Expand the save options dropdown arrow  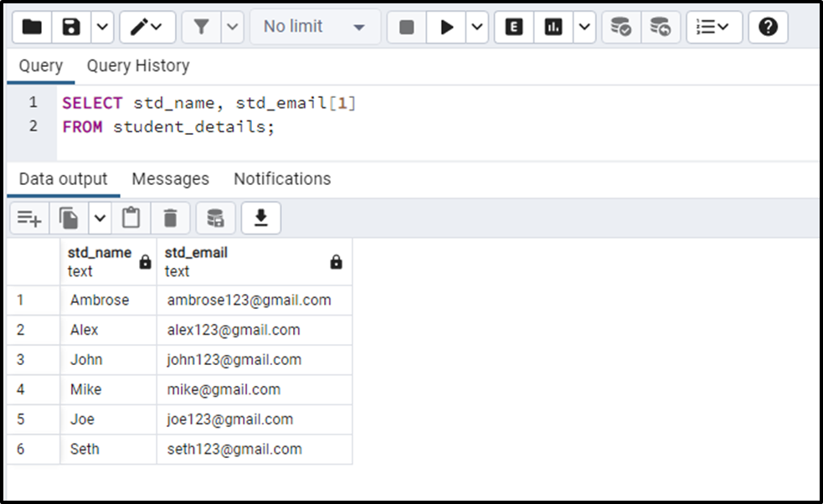(x=103, y=27)
